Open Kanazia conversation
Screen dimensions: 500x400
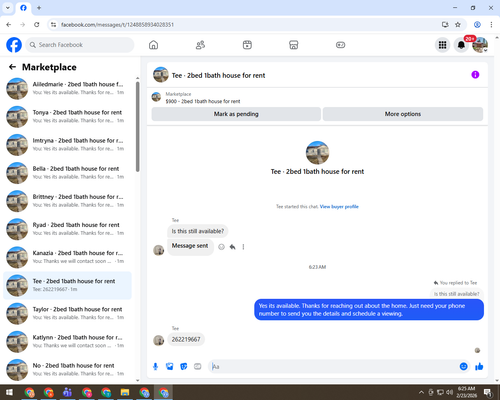coord(67,257)
